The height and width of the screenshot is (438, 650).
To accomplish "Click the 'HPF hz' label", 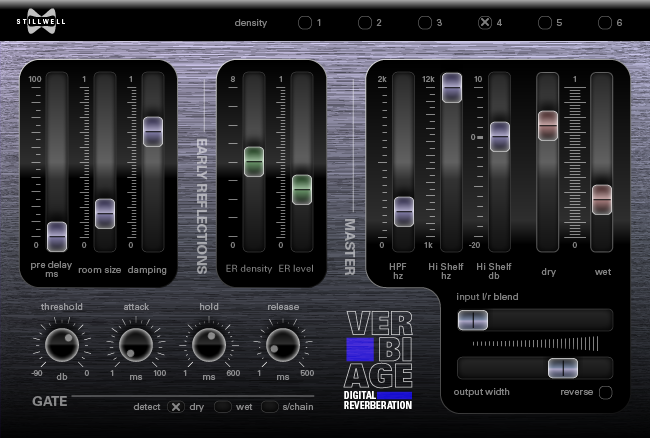I will (x=398, y=271).
